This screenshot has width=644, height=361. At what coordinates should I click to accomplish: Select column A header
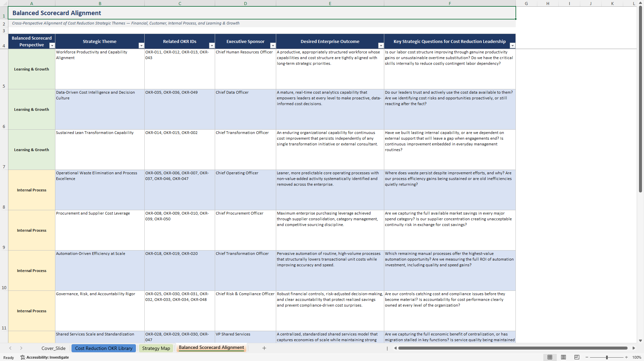32,3
